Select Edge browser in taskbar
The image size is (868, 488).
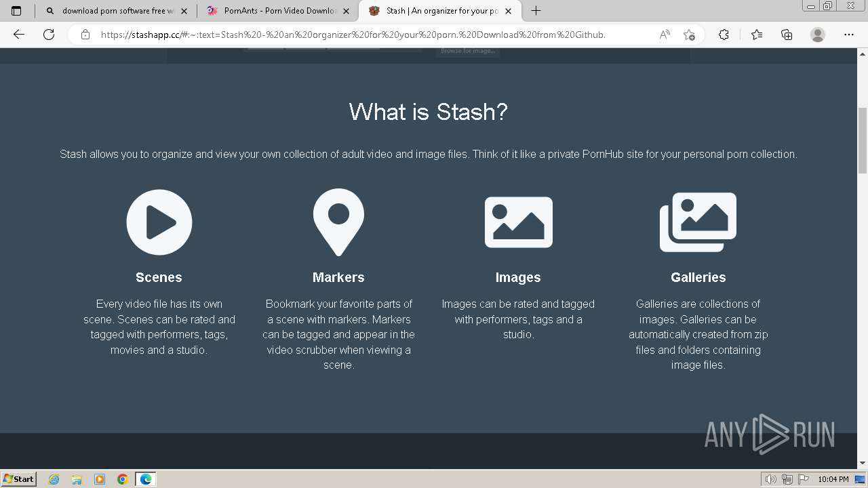(x=145, y=479)
